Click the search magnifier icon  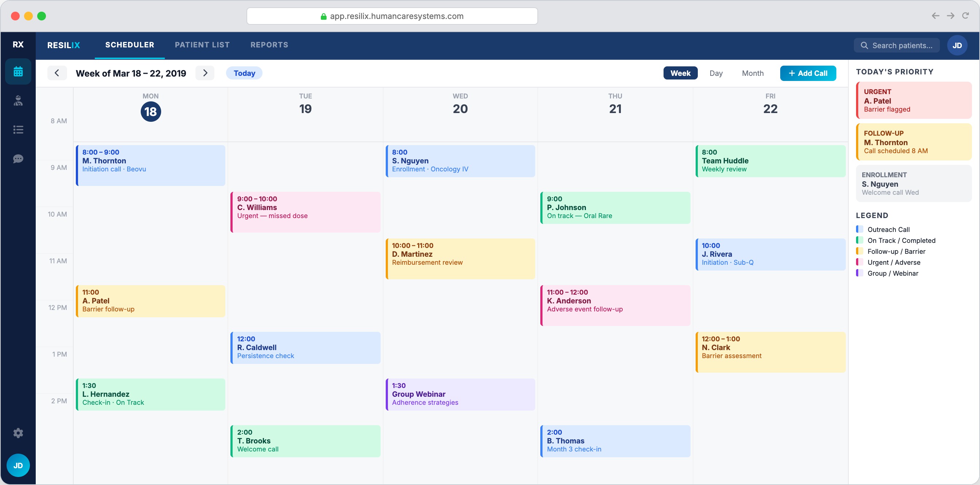[864, 45]
